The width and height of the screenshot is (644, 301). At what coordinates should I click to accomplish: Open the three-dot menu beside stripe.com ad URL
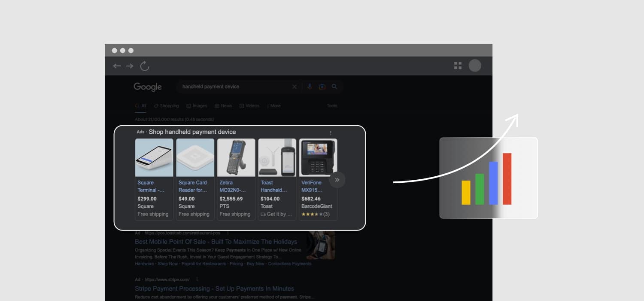point(197,279)
